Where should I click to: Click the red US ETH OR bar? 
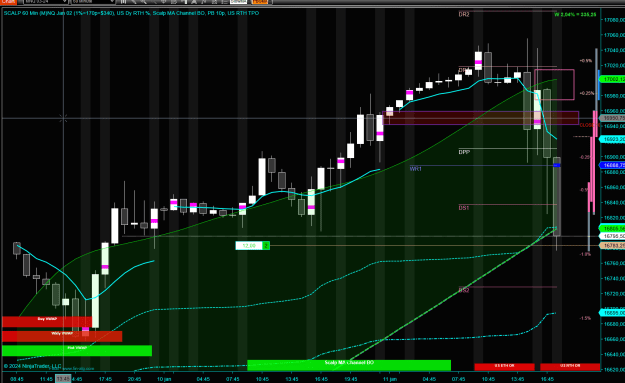(x=504, y=366)
